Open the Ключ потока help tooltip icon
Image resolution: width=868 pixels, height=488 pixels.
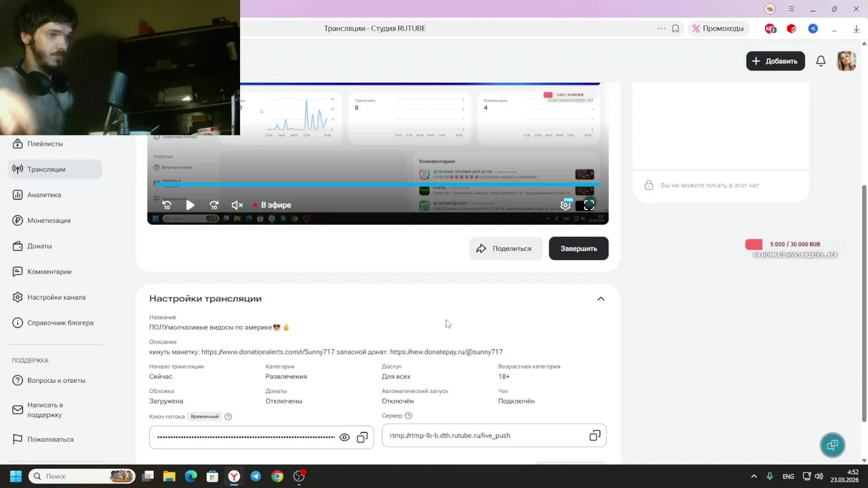coord(228,417)
